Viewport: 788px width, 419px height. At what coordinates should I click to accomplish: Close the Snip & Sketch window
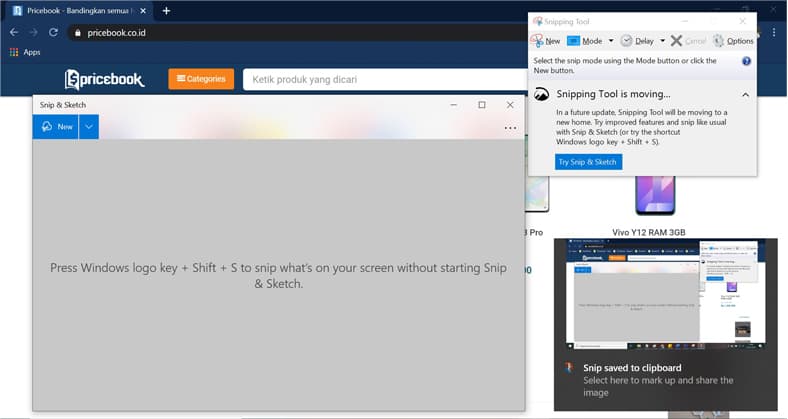click(510, 104)
